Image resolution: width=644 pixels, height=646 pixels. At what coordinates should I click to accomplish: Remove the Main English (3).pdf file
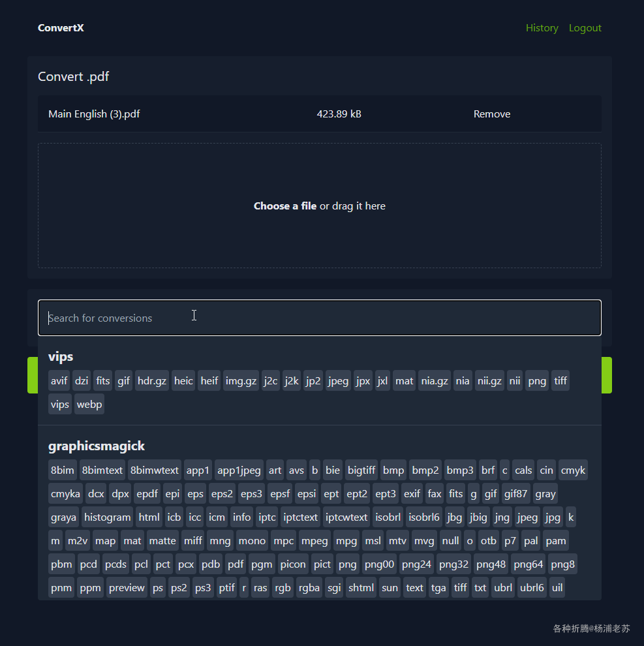491,114
